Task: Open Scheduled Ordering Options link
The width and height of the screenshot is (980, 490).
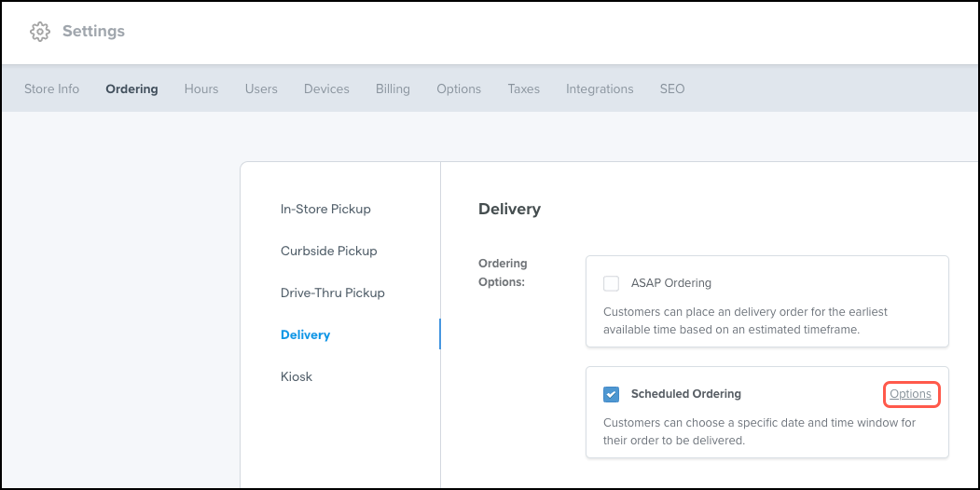Action: pos(911,394)
